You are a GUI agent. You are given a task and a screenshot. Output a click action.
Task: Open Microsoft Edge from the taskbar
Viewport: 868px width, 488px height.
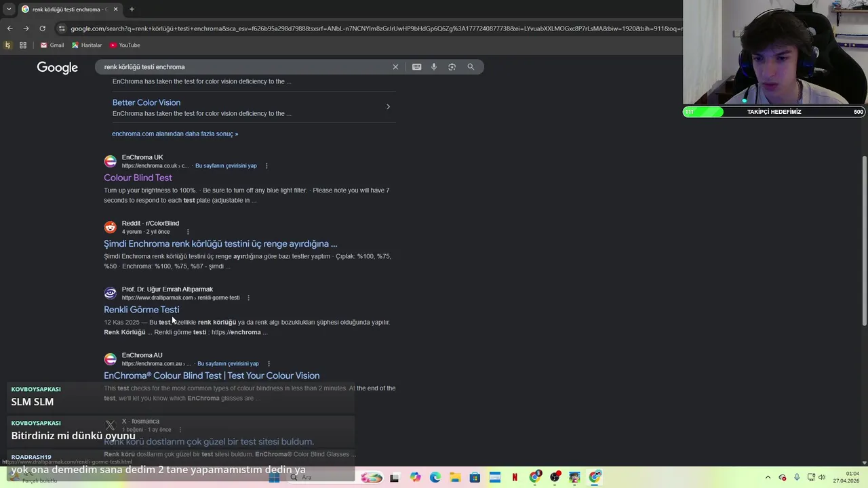pyautogui.click(x=435, y=478)
